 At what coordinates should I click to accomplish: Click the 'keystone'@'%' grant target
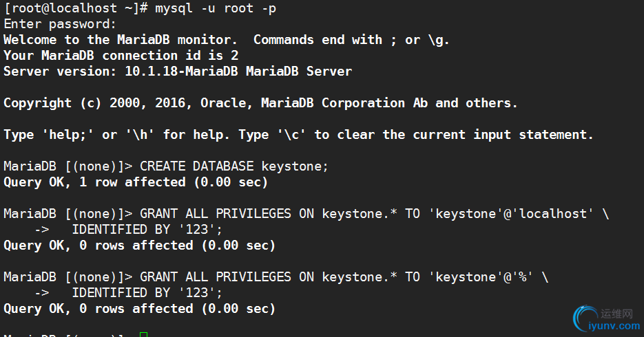coord(481,277)
